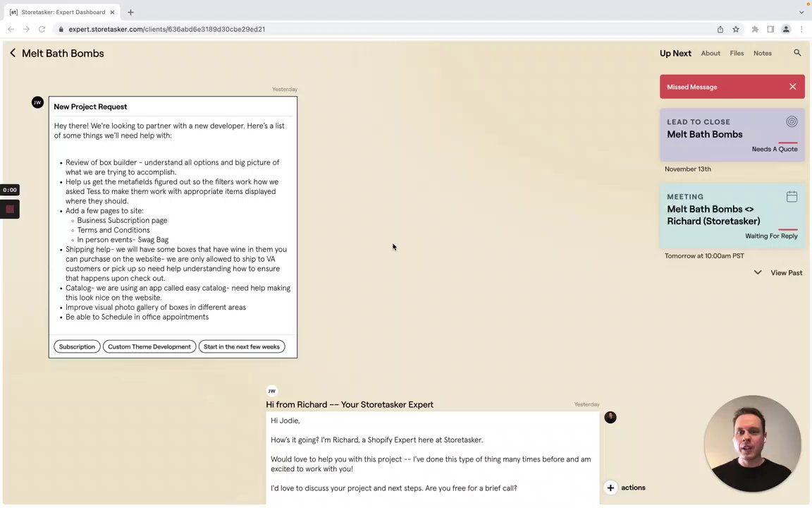Expand View Past items
Screen dimensions: 812x508
coord(778,272)
